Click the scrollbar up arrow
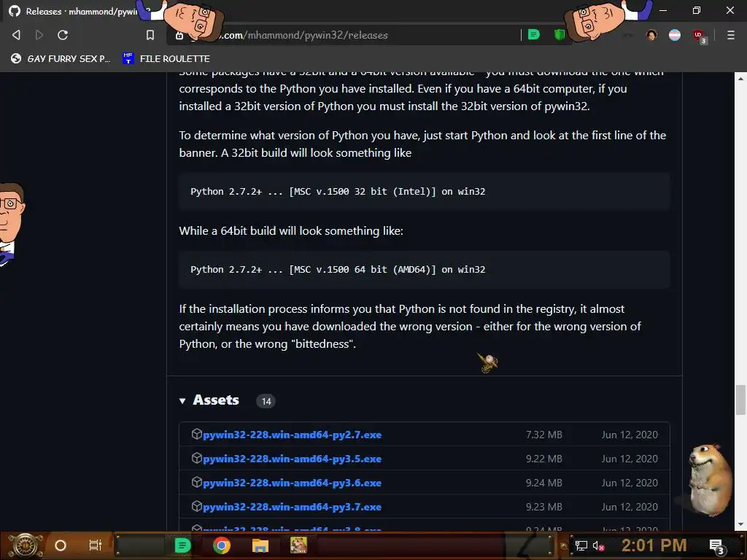This screenshot has width=747, height=560. click(x=740, y=78)
